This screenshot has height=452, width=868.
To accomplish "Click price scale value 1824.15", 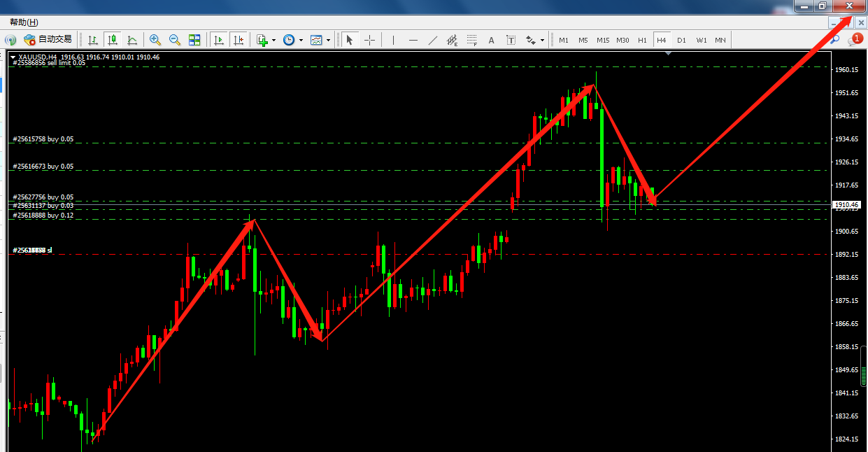I will point(847,439).
